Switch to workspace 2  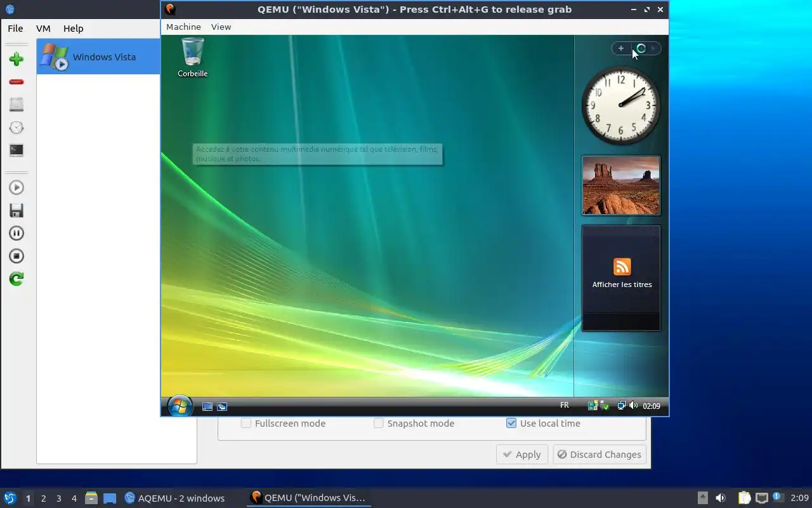tap(43, 498)
